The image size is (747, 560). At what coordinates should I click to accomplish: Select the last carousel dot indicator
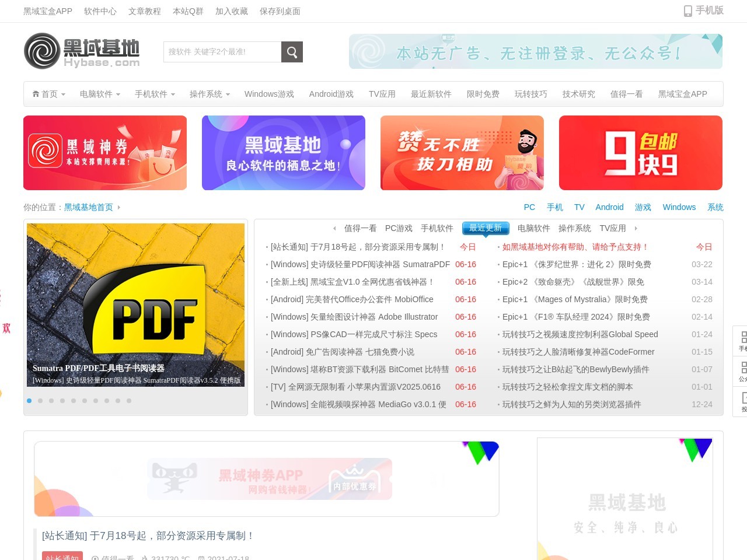point(129,401)
